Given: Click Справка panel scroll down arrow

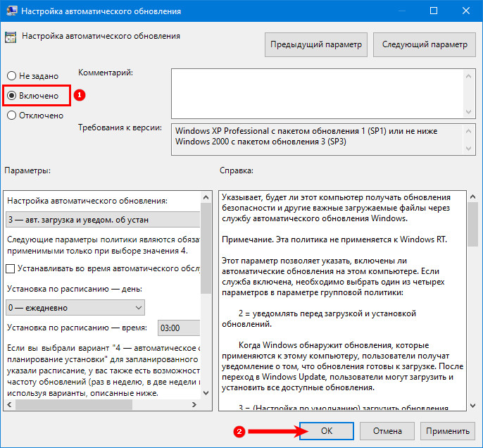Looking at the screenshot, I should pos(473,406).
